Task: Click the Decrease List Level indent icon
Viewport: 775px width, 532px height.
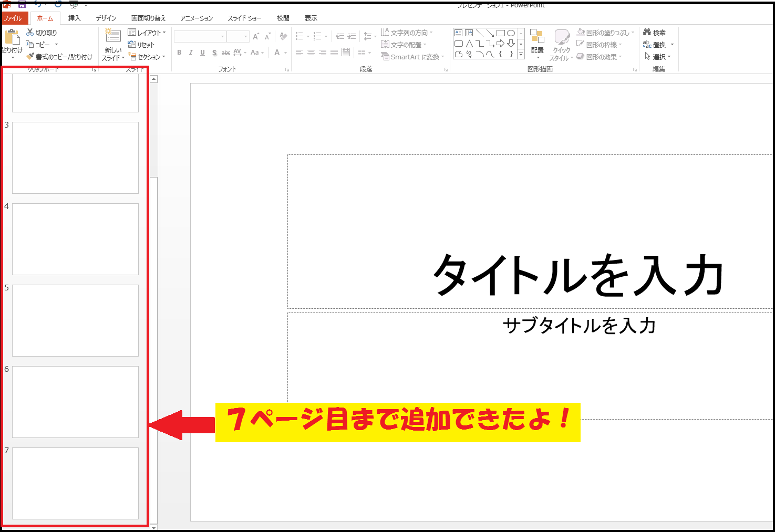Action: click(340, 36)
